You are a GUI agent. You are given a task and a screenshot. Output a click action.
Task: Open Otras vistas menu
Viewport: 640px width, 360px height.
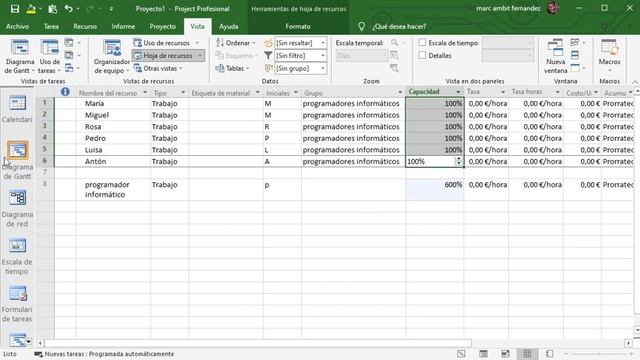158,68
